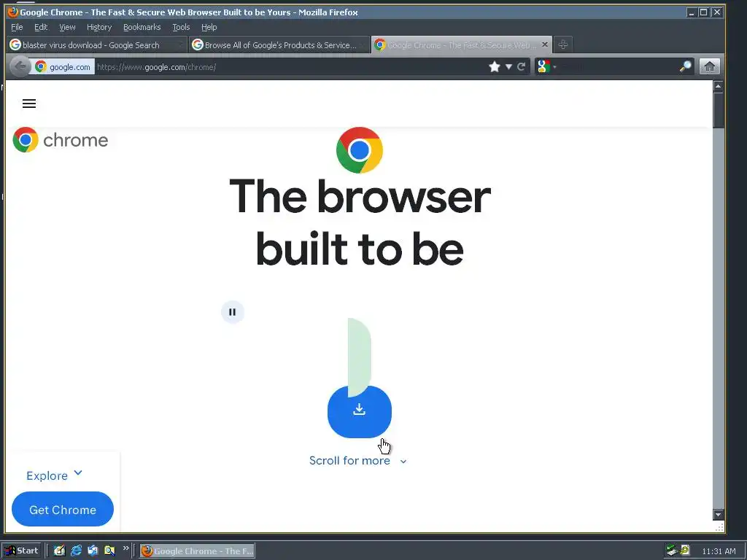Click the scrollbar down arrow

pyautogui.click(x=718, y=514)
